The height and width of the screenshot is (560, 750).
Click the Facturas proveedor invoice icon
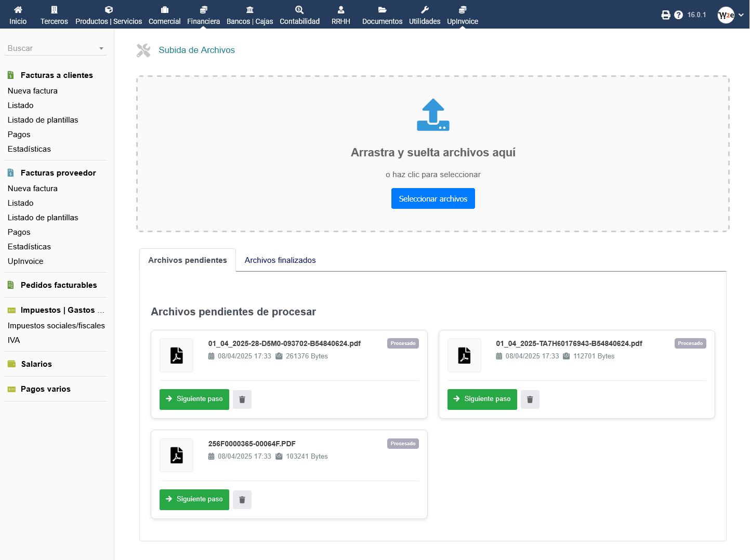[10, 173]
